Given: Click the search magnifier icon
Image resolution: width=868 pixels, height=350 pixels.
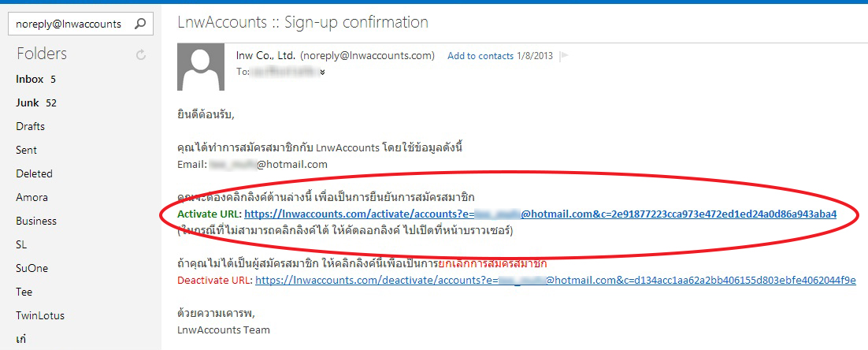Looking at the screenshot, I should click(x=141, y=24).
